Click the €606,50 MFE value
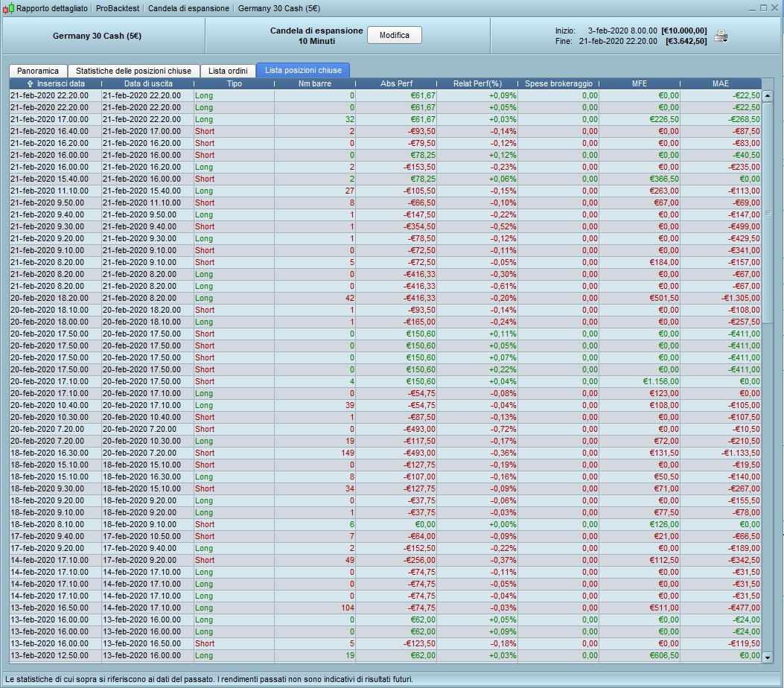The image size is (784, 688). coord(663,655)
